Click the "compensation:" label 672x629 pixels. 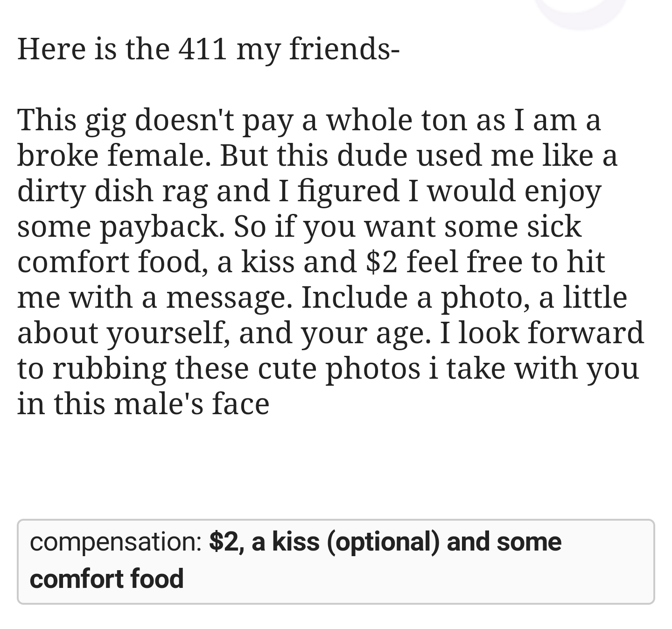click(116, 541)
